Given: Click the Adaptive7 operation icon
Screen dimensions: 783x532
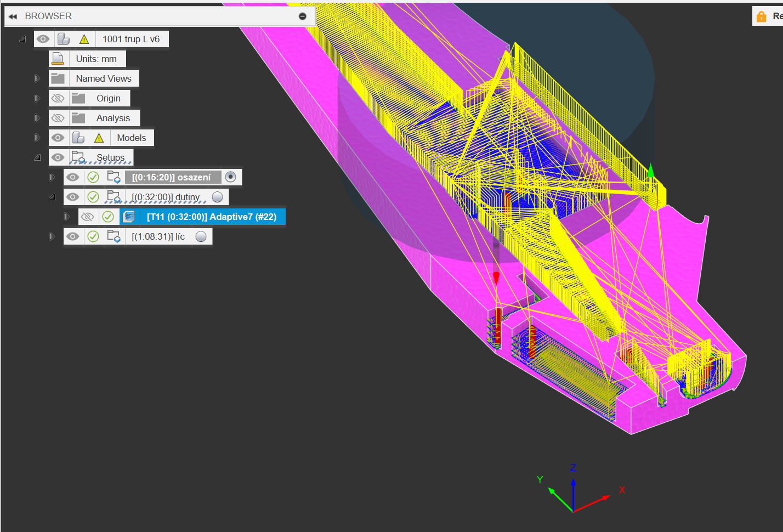Looking at the screenshot, I should click(x=129, y=217).
